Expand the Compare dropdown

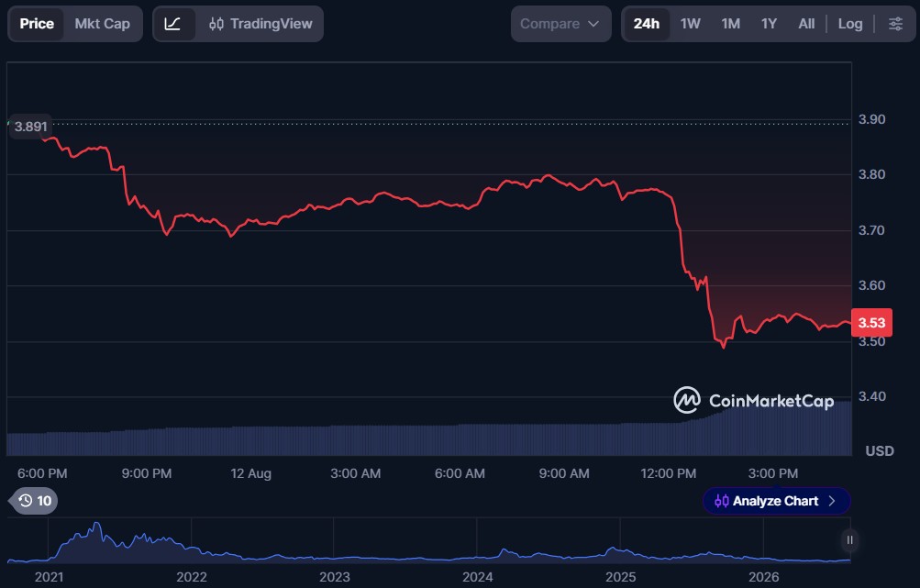[x=560, y=24]
